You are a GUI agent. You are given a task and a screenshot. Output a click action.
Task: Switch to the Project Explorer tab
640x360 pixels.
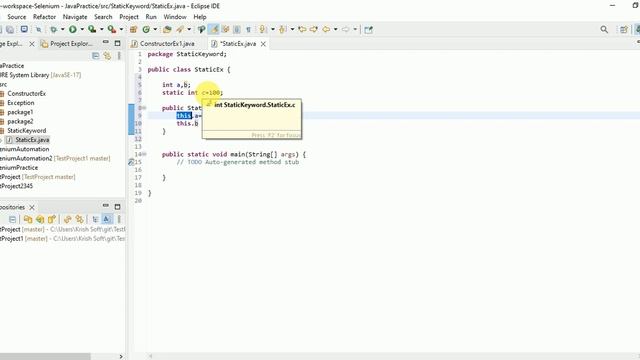(67, 44)
